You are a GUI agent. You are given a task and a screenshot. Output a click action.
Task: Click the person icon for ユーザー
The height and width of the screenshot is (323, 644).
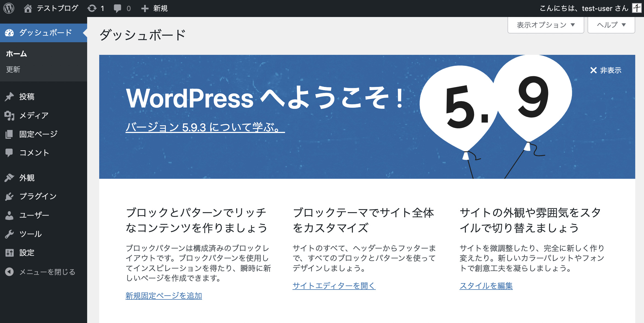pos(9,215)
